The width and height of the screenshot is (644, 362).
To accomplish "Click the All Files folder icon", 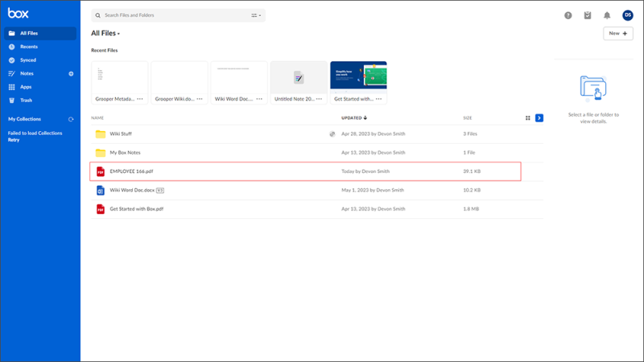I will pos(11,33).
